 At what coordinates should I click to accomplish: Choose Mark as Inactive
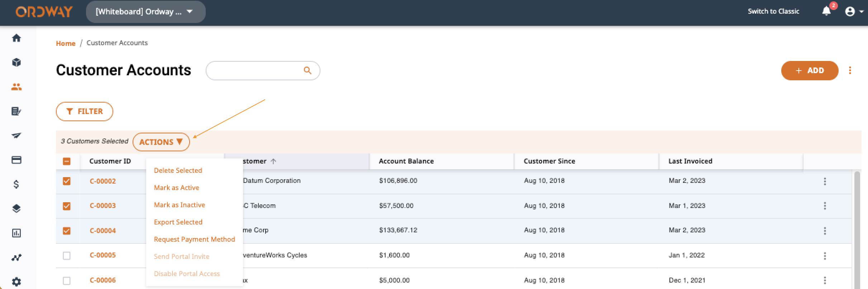pyautogui.click(x=179, y=205)
